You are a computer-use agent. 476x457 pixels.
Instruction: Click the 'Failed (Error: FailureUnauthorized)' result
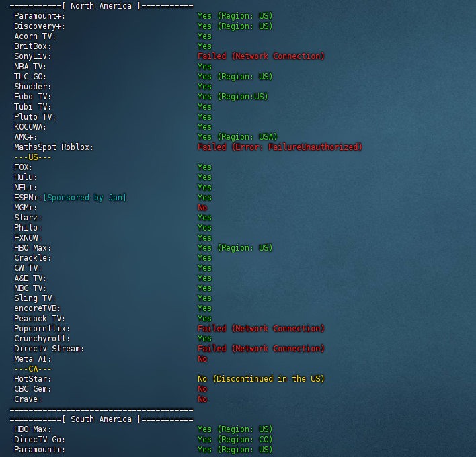point(280,147)
